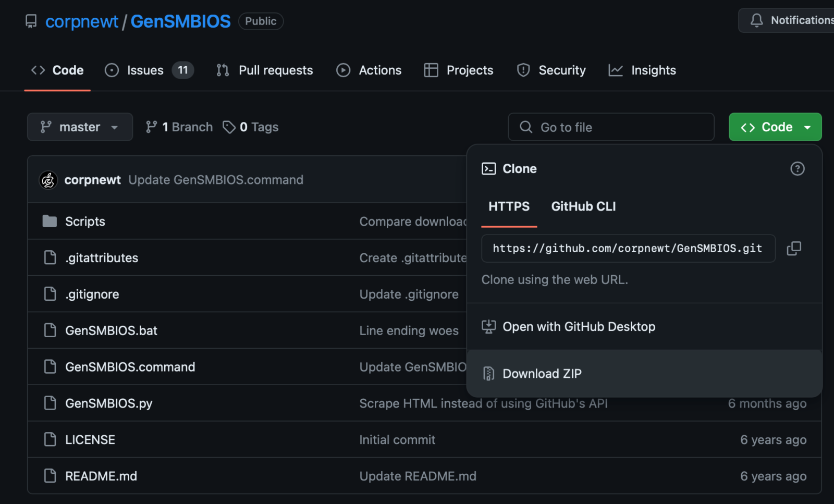The height and width of the screenshot is (504, 834).
Task: Open the master branch dropdown
Action: click(x=80, y=127)
